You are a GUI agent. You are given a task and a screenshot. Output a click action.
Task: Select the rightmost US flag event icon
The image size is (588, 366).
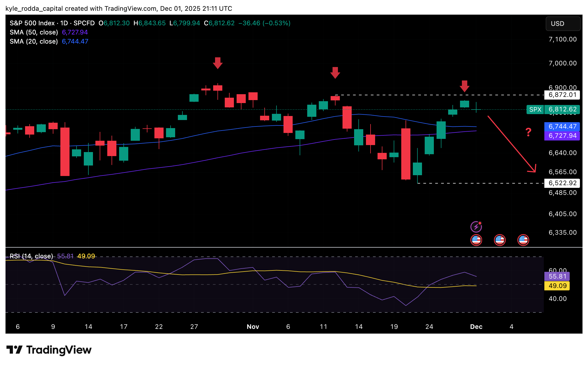point(523,240)
